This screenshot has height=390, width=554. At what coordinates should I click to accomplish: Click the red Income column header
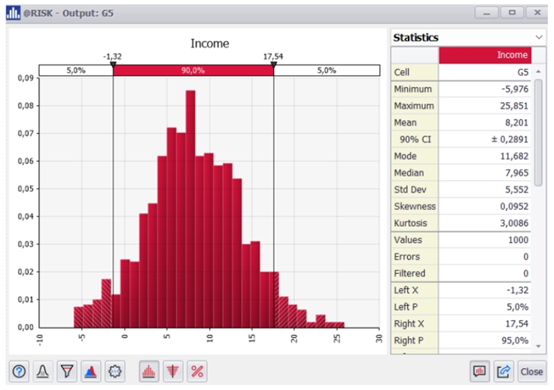click(x=485, y=55)
